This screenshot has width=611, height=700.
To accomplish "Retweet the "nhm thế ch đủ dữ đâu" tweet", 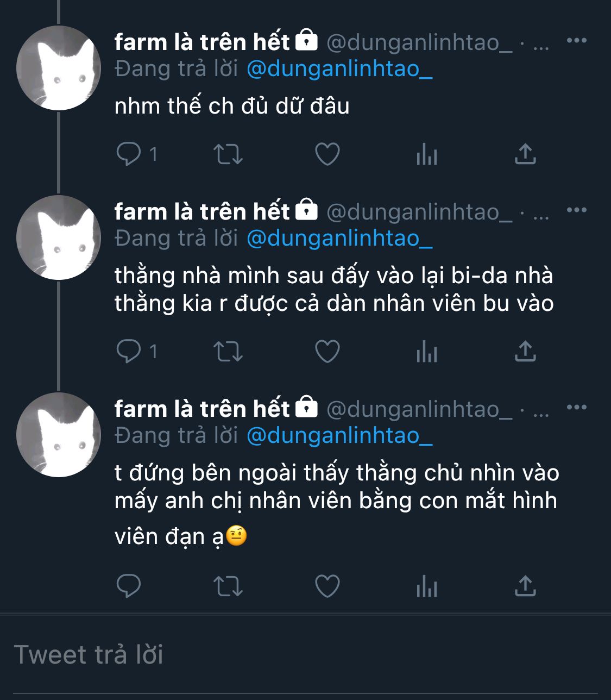I will pos(228,154).
